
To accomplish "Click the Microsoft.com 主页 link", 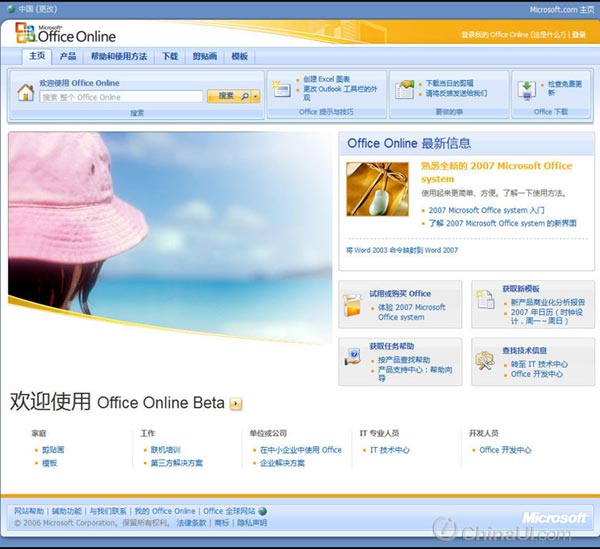I will point(561,9).
